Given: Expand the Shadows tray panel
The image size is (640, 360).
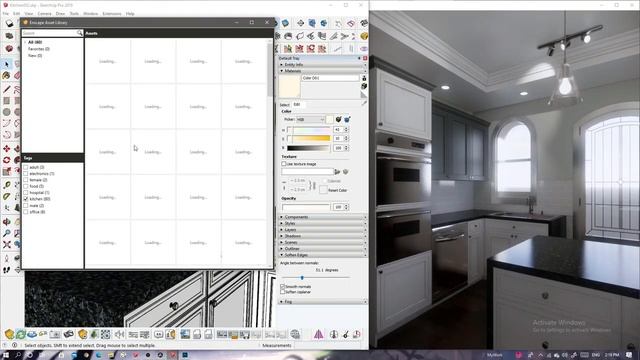Looking at the screenshot, I should point(322,236).
